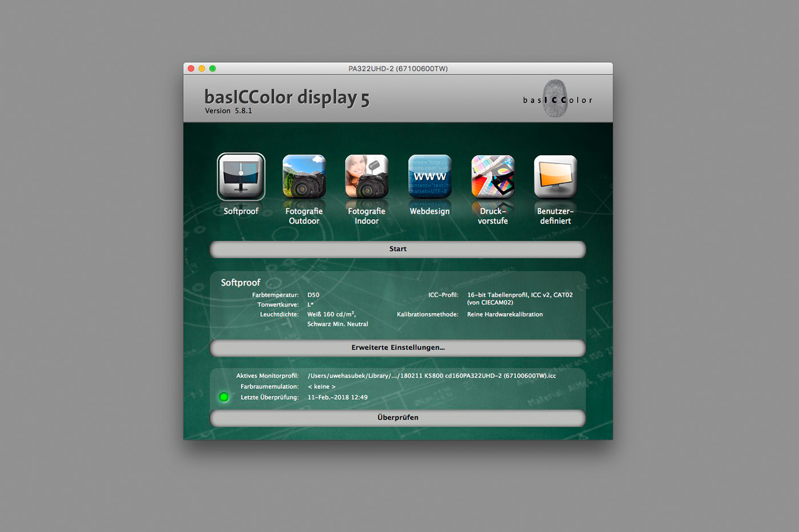This screenshot has height=532, width=799.
Task: Open Erweiterte Einstellungen
Action: pyautogui.click(x=398, y=348)
